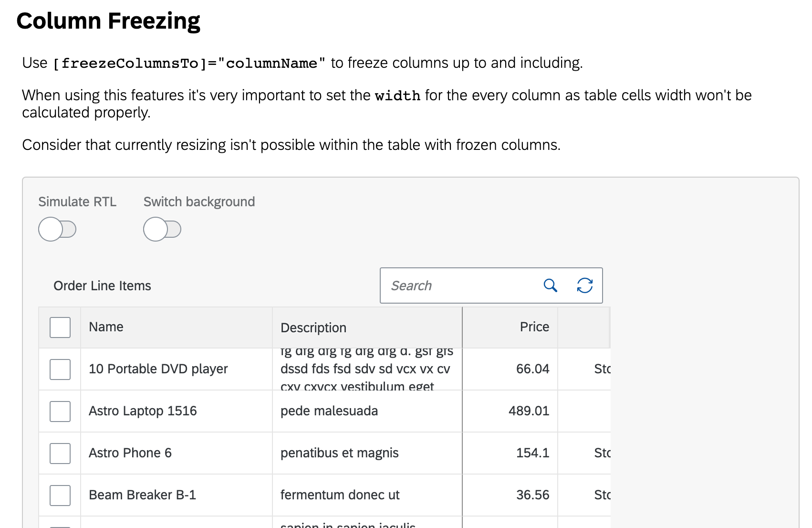The width and height of the screenshot is (812, 528).
Task: Check the Beam Breaker B-1 row checkbox
Action: 60,496
